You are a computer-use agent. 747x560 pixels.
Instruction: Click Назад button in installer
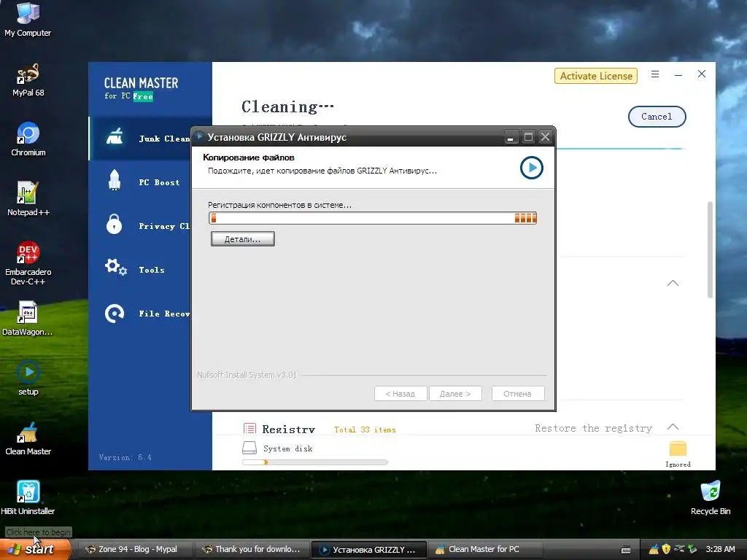click(x=400, y=394)
